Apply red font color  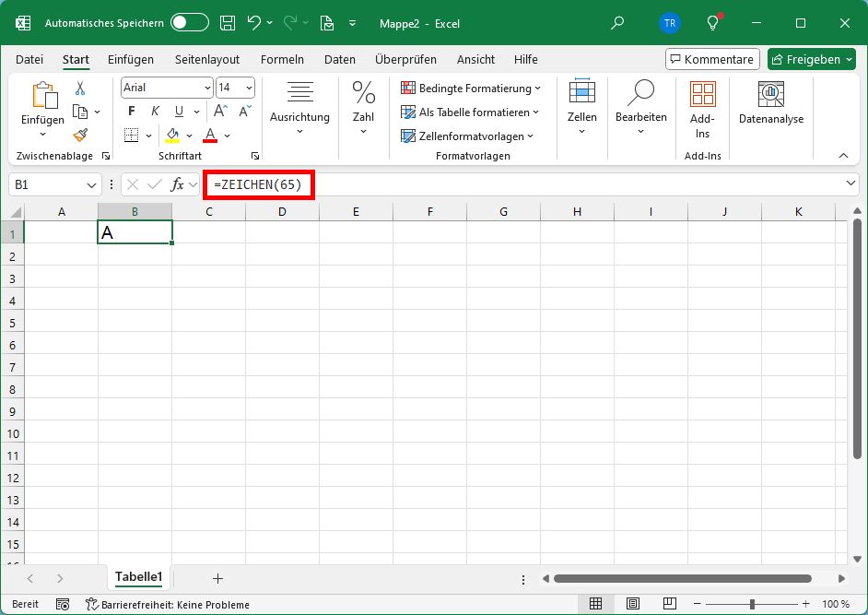[x=210, y=135]
